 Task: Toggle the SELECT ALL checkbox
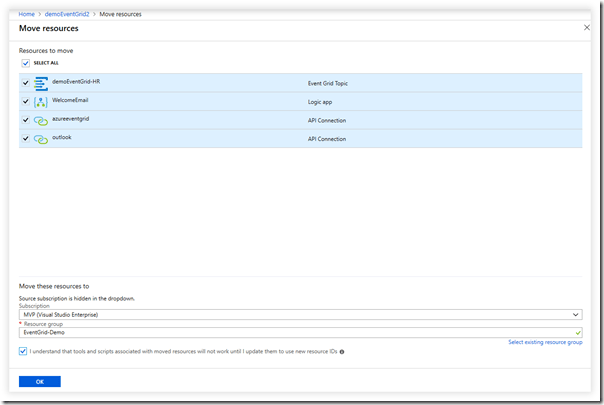(25, 62)
